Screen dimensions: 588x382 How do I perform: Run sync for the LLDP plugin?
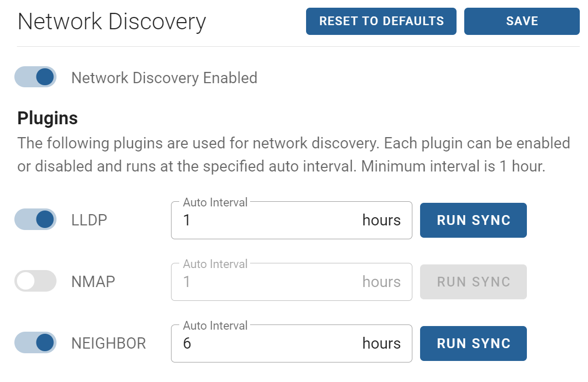point(473,220)
